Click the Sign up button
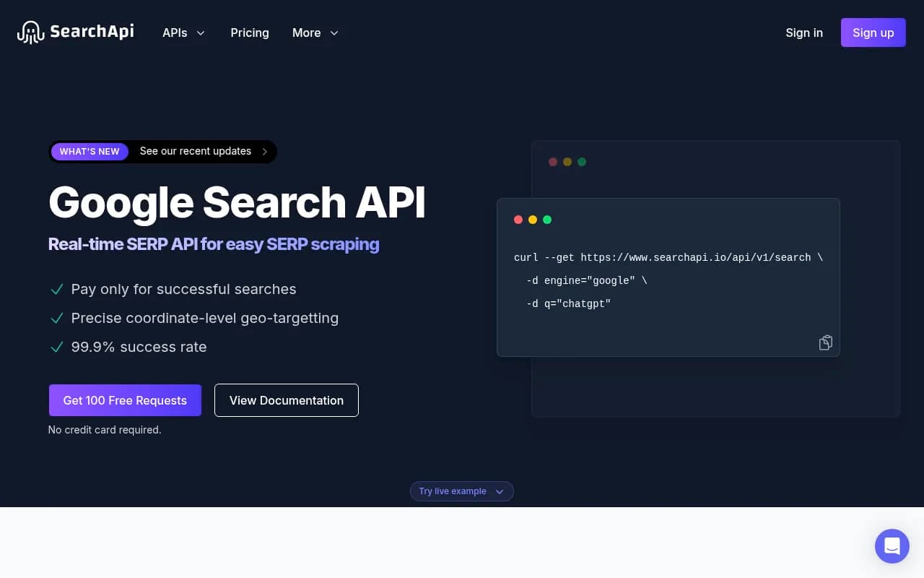The height and width of the screenshot is (578, 924). tap(873, 33)
